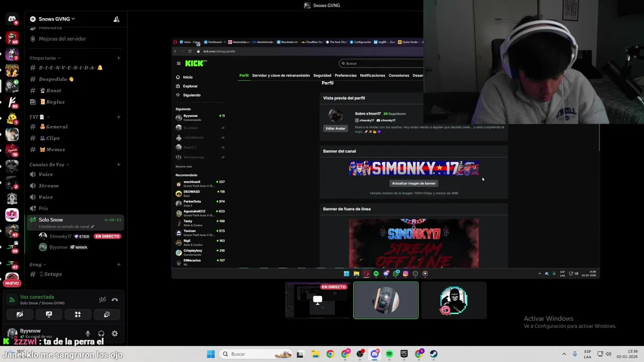
Task: Collapse the Gvng category
Action: coord(38,264)
